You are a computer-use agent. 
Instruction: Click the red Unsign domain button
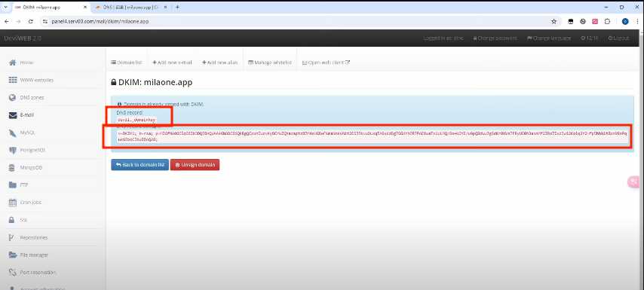[x=195, y=164]
